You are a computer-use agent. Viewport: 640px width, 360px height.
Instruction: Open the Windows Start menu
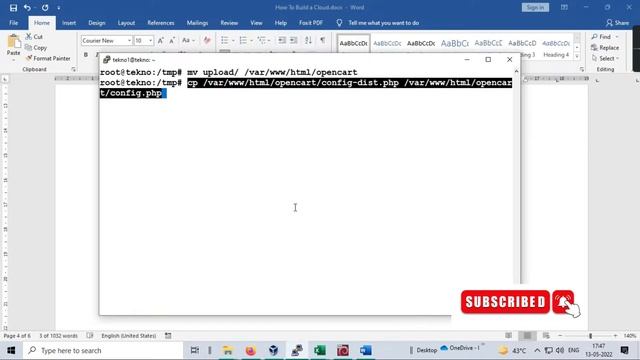(11, 350)
